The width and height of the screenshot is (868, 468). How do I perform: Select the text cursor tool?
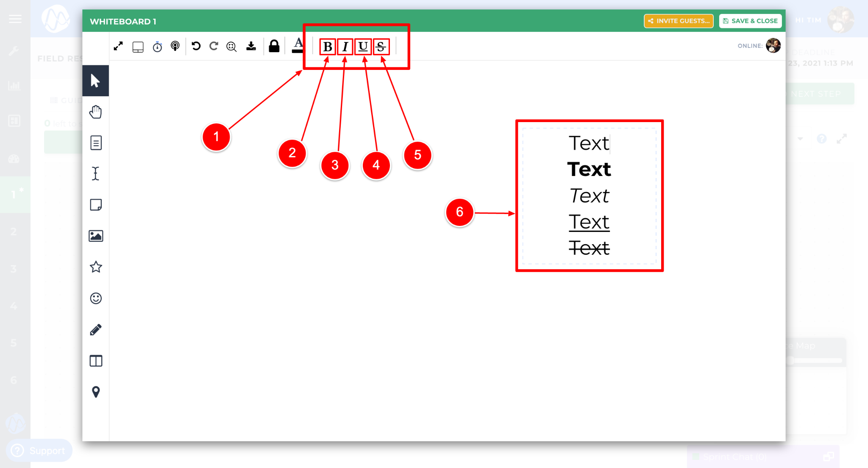[x=96, y=174]
